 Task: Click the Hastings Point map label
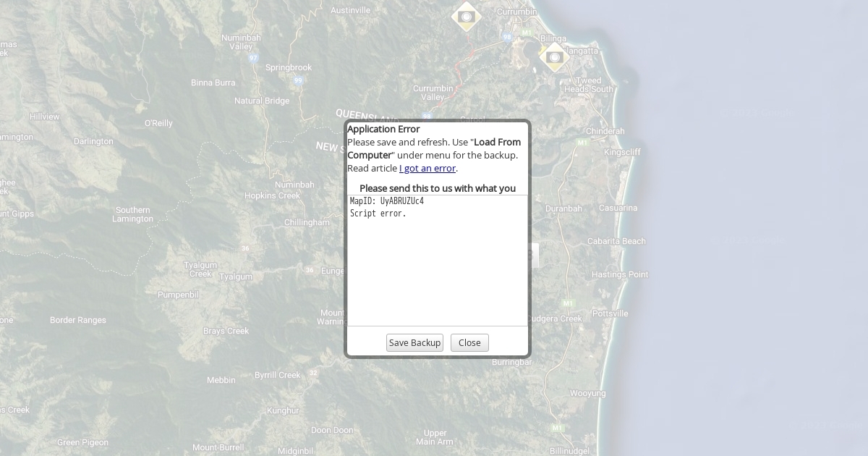pos(620,274)
